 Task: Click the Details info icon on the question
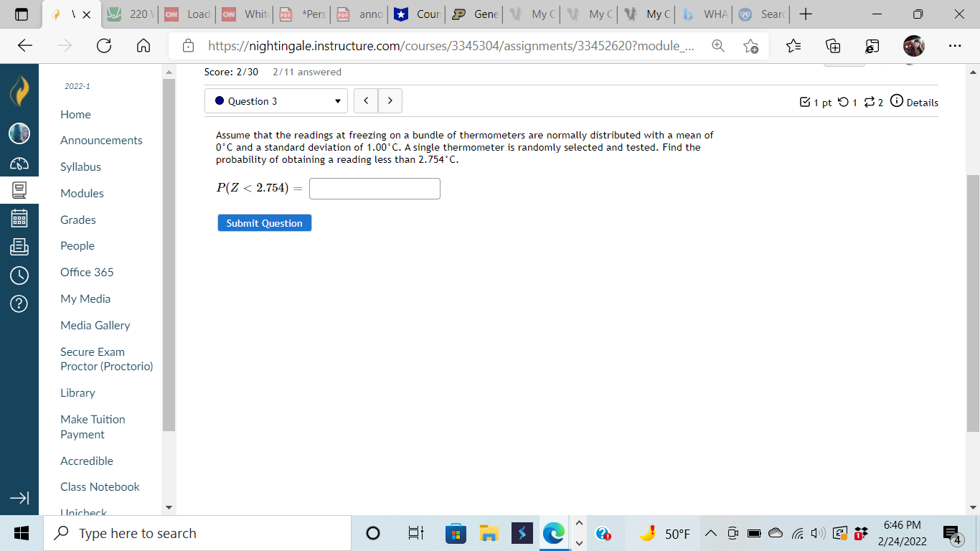pyautogui.click(x=897, y=102)
